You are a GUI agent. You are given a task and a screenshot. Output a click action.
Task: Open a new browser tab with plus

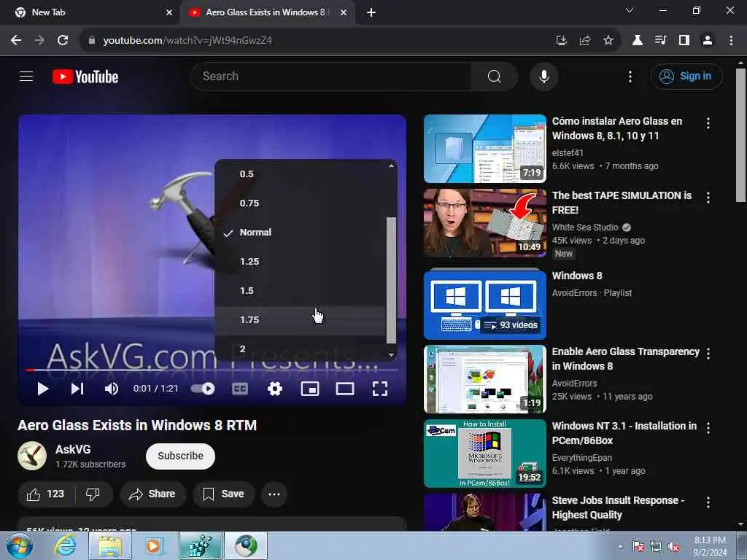[371, 12]
